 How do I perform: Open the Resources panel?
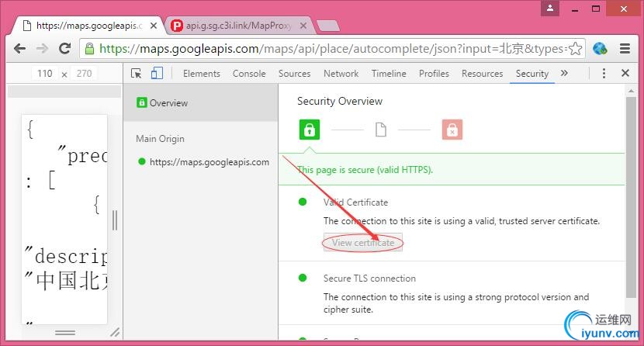click(482, 74)
